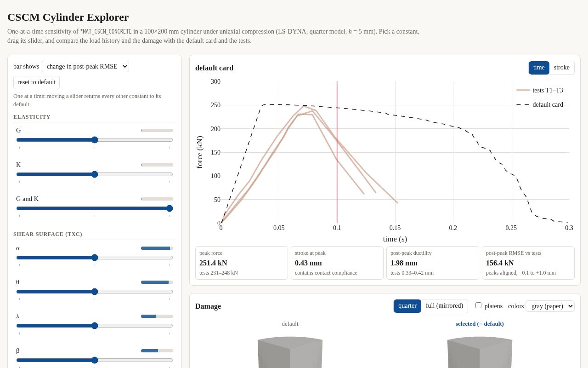Click the 'default card' legend entry

click(540, 104)
